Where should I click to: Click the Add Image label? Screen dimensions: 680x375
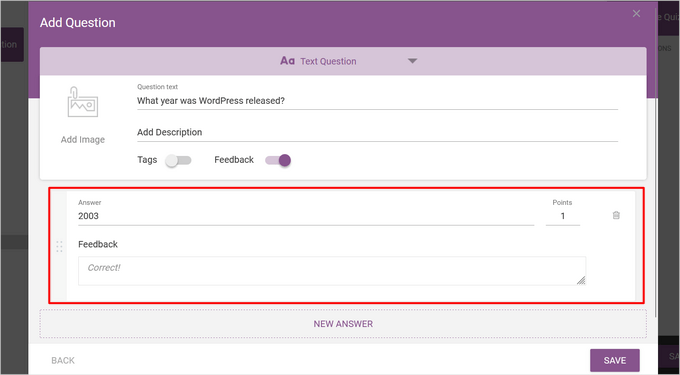83,140
